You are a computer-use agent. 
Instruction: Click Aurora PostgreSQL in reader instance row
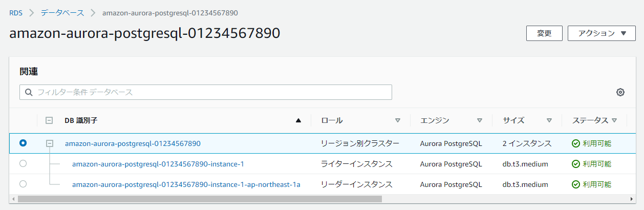451,184
